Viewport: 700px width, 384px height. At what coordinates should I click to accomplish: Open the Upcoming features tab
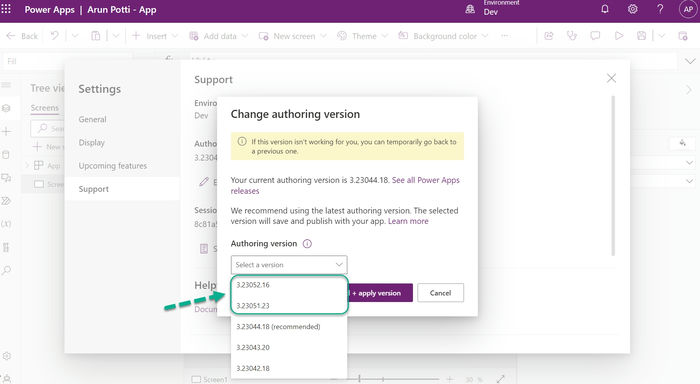click(x=112, y=166)
